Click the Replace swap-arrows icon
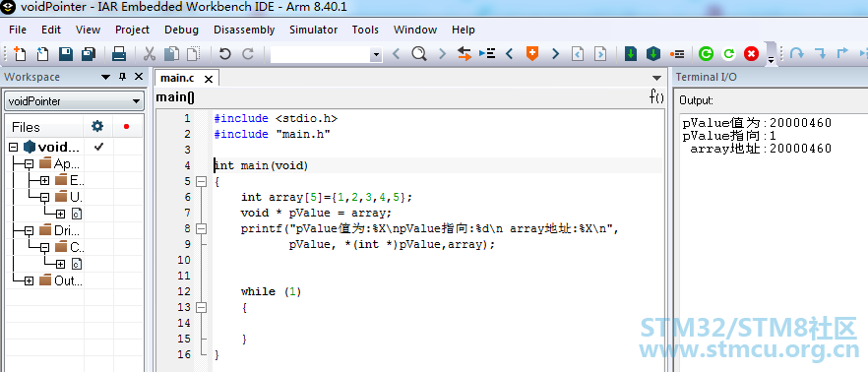 point(464,54)
